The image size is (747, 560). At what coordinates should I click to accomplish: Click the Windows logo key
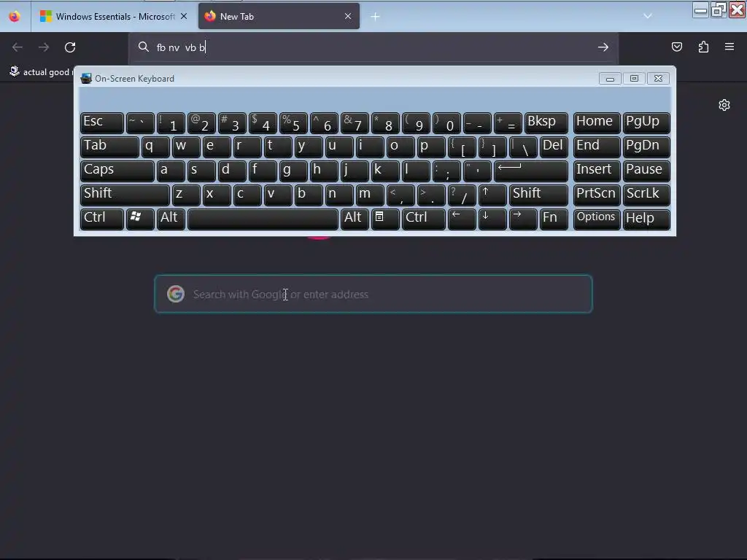tap(140, 219)
